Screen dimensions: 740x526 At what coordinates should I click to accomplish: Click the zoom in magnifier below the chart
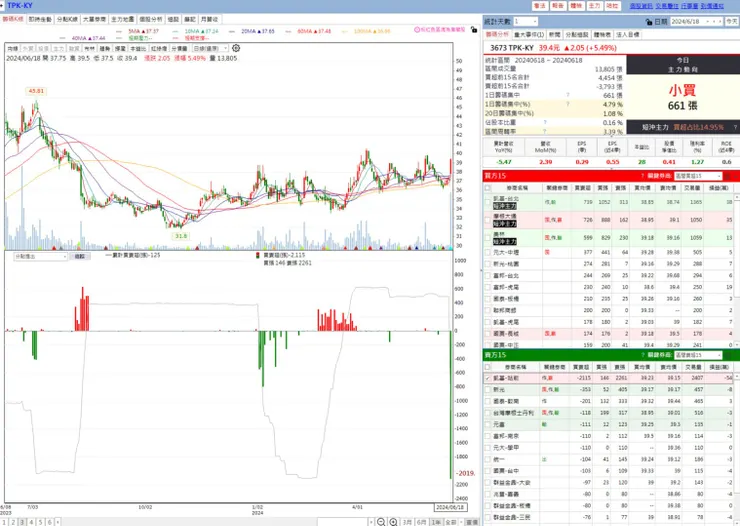[x=393, y=522]
